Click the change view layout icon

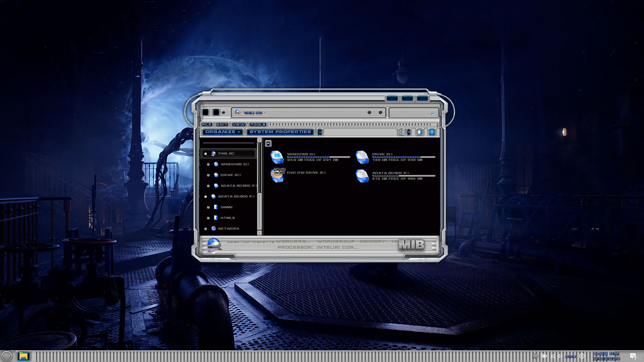(401, 132)
